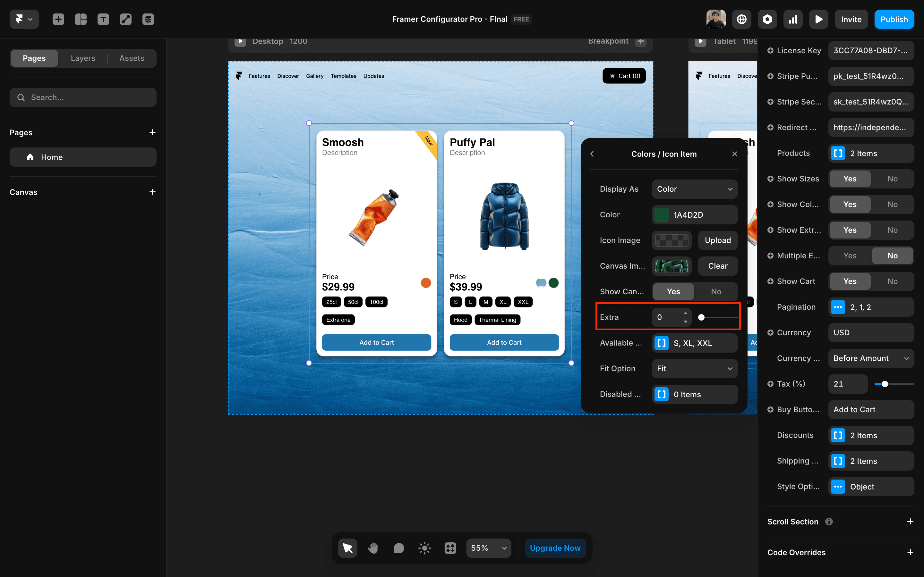
Task: Click the Upload button for Icon Image
Action: coord(717,240)
